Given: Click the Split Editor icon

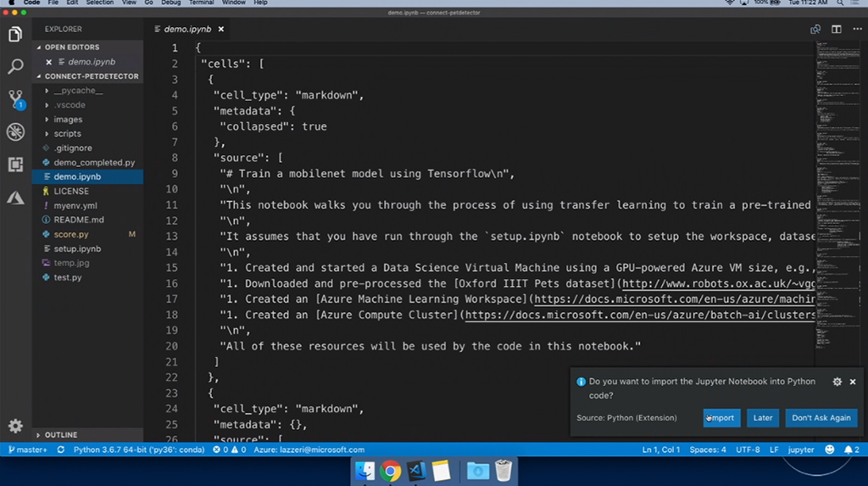Looking at the screenshot, I should (836, 29).
